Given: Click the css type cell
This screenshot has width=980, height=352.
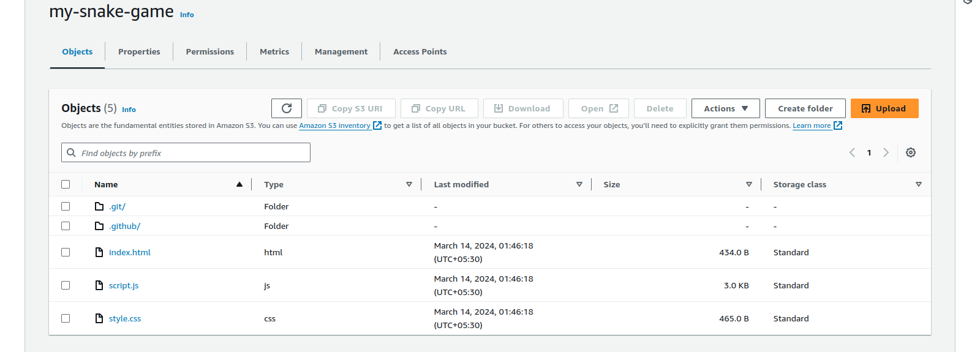Looking at the screenshot, I should [269, 319].
